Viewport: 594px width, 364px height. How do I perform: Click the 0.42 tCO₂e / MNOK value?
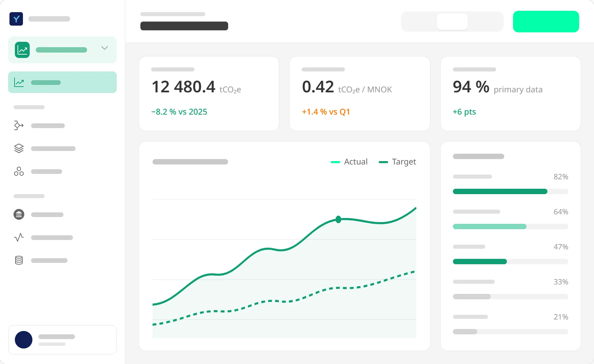click(347, 87)
